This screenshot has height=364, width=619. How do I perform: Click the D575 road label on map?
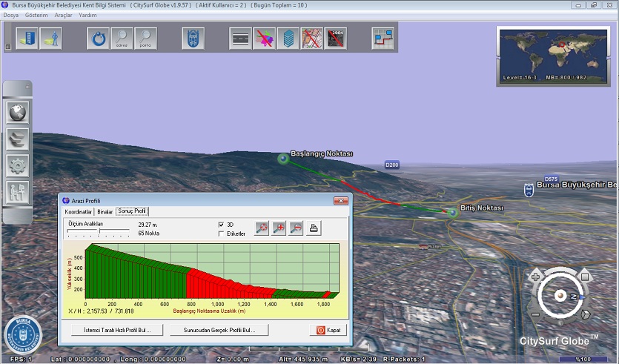(x=551, y=179)
